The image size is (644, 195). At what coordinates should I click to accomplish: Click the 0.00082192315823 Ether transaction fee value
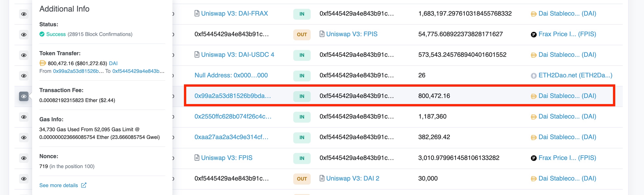tap(77, 100)
